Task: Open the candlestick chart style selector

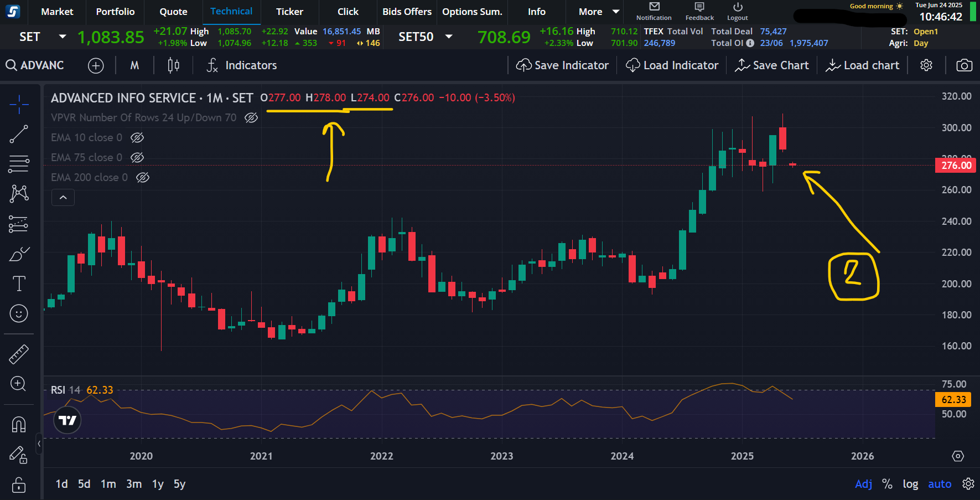Action: pos(173,65)
